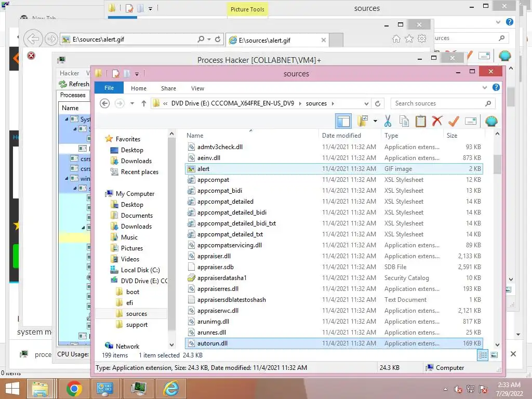Click the orange checkmark Properties icon

tap(454, 121)
